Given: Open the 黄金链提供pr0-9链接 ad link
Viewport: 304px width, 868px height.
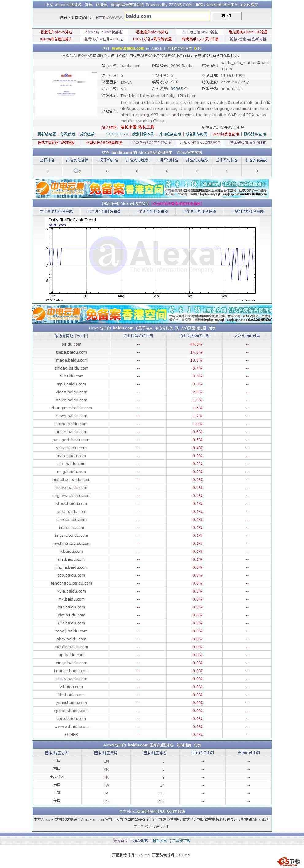Looking at the screenshot, I should point(248,142).
